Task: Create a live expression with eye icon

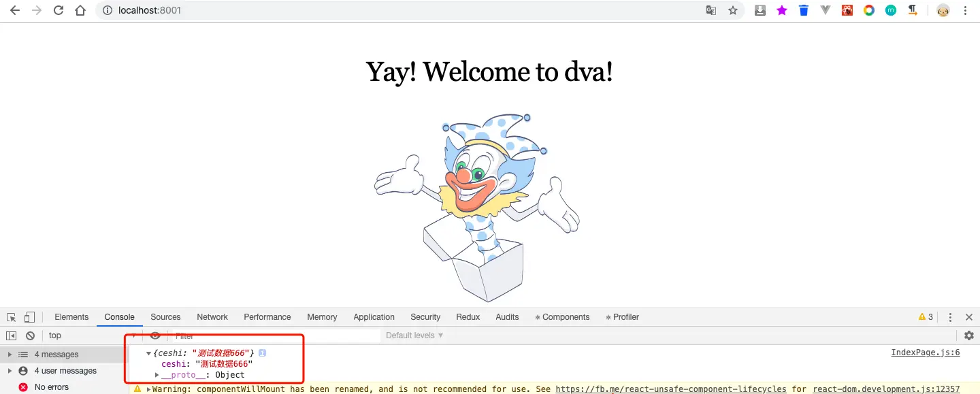Action: pos(155,335)
